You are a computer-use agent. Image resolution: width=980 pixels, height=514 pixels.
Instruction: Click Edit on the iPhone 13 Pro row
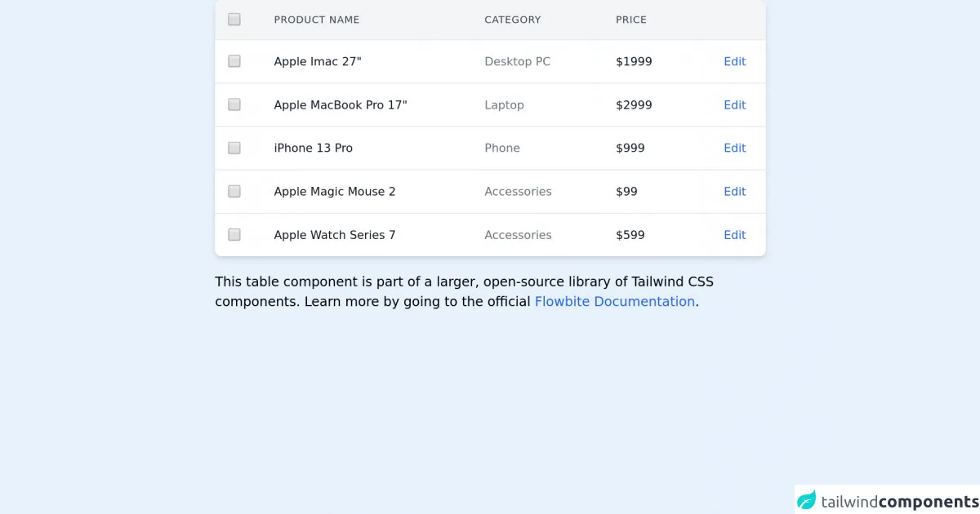click(734, 148)
